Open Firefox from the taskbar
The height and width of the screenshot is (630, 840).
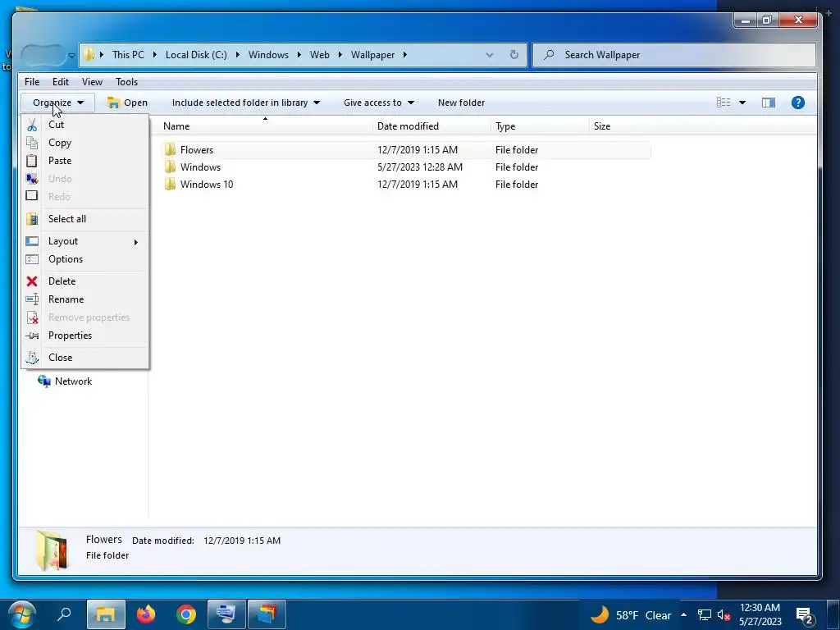pos(145,614)
